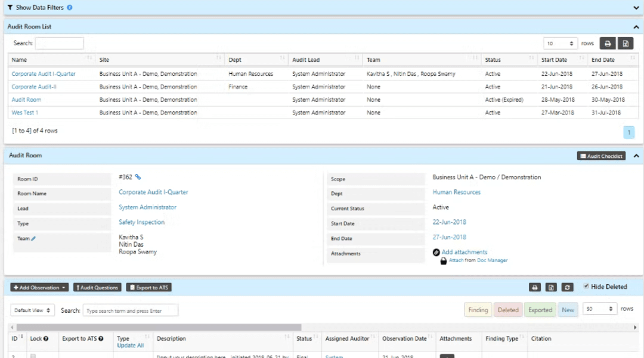This screenshot has width=644, height=358.
Task: Open the Audit Checklist panel
Action: [602, 155]
